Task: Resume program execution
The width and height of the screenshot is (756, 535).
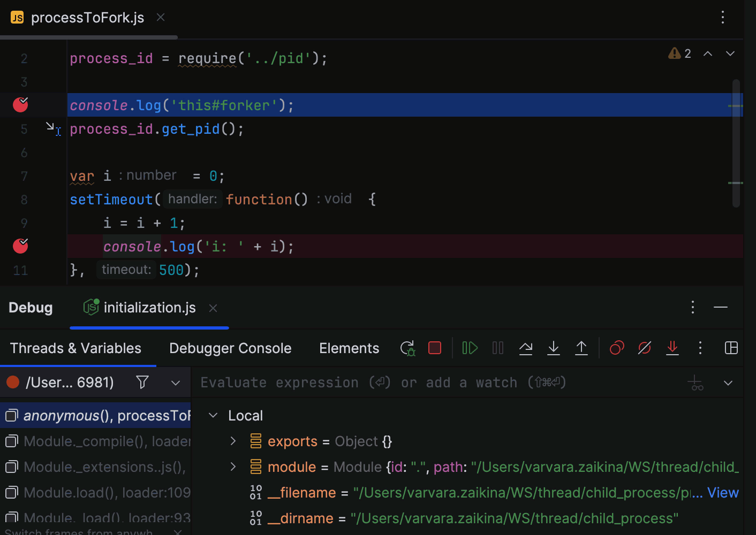Action: pos(469,348)
